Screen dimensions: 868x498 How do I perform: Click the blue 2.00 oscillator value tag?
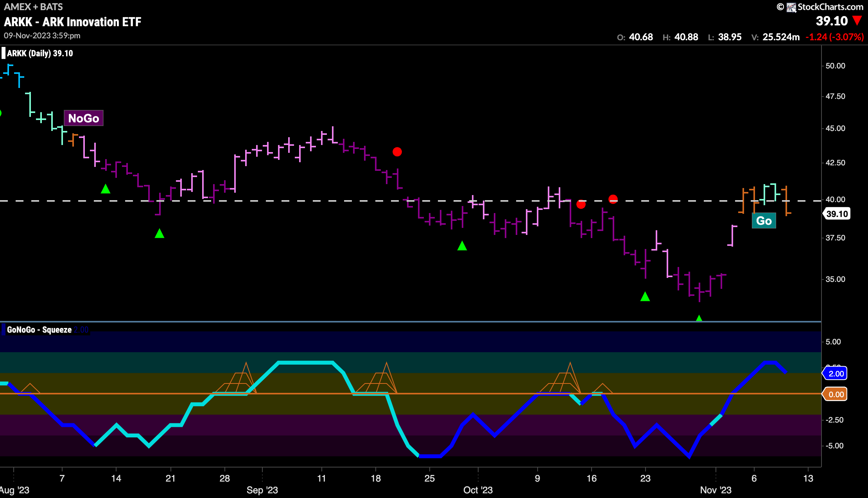click(x=835, y=373)
